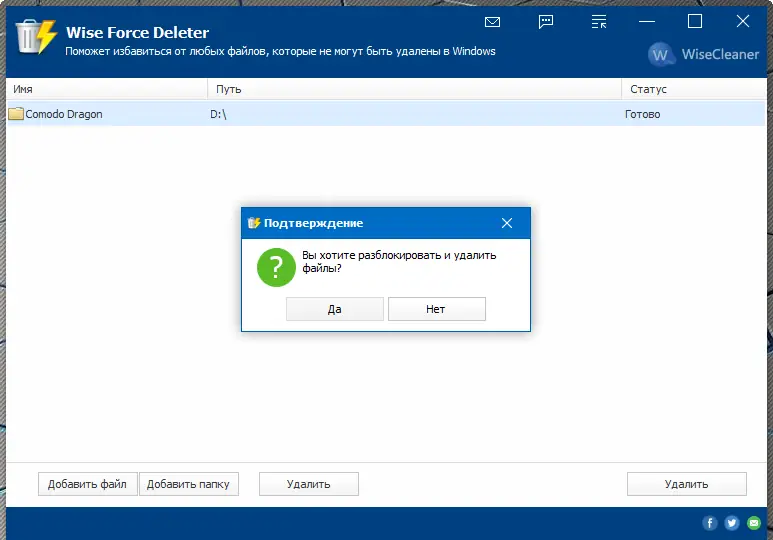The image size is (773, 540).
Task: Sort by the Имя column header
Action: pyautogui.click(x=106, y=89)
